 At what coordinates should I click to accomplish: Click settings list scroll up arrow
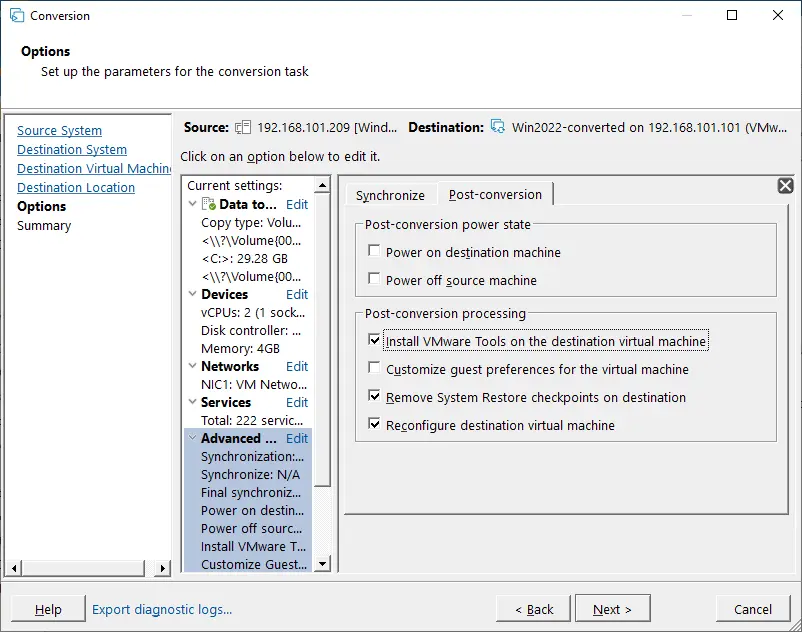tap(322, 185)
